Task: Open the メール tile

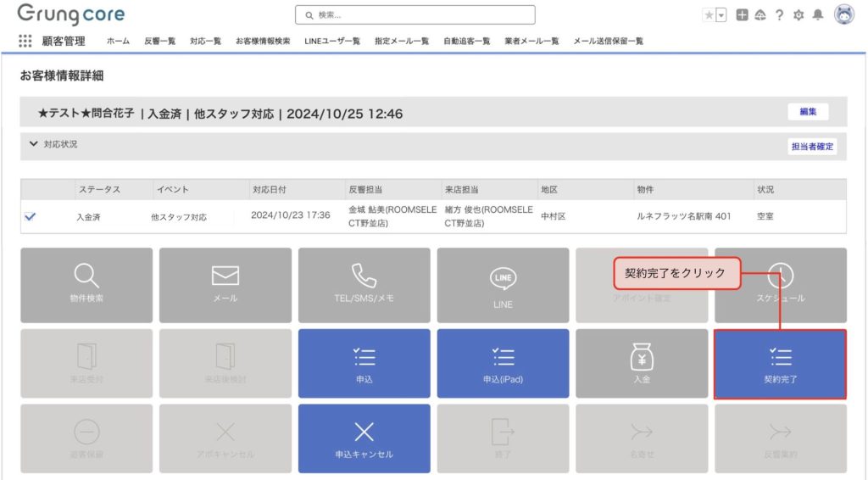Action: 225,283
